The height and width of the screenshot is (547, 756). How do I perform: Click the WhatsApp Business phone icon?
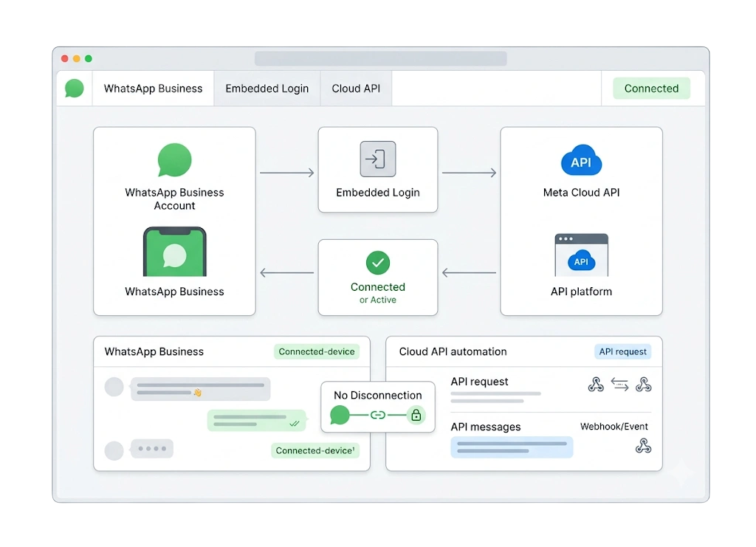tap(174, 252)
